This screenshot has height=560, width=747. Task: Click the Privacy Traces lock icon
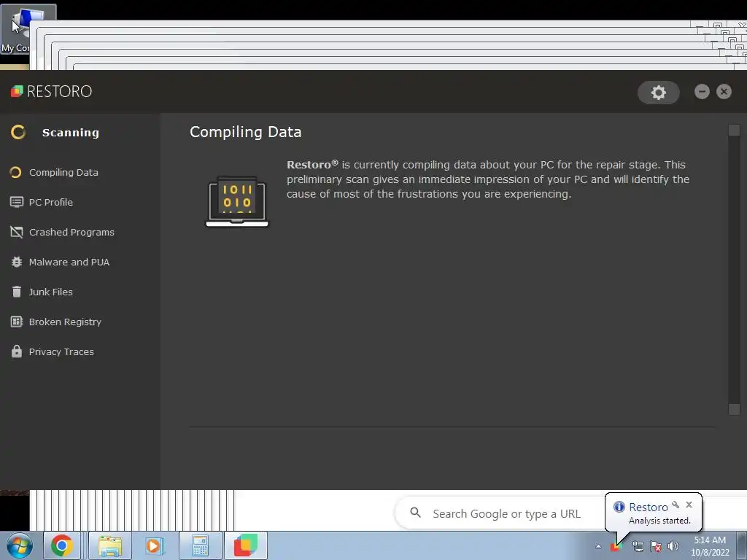click(x=17, y=351)
